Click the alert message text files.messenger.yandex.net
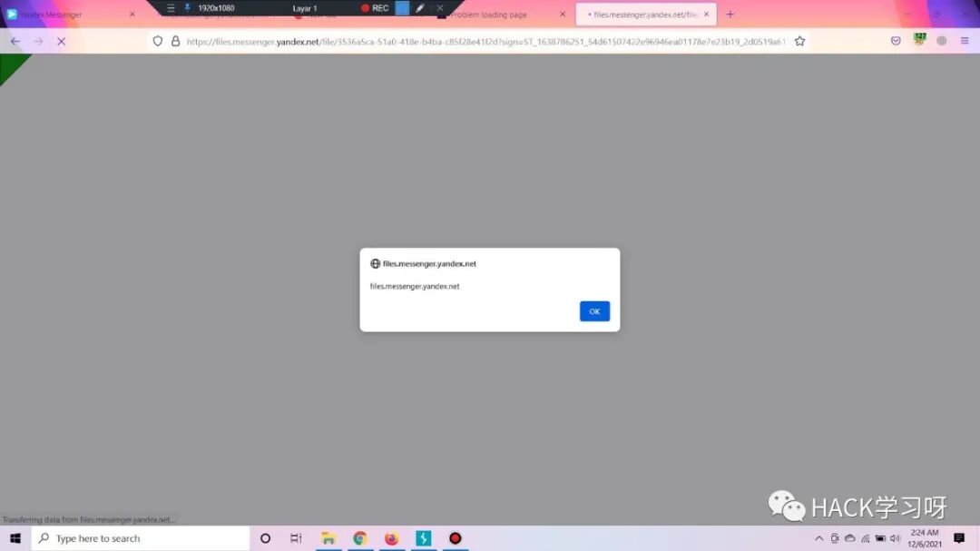Image resolution: width=980 pixels, height=551 pixels. click(415, 286)
